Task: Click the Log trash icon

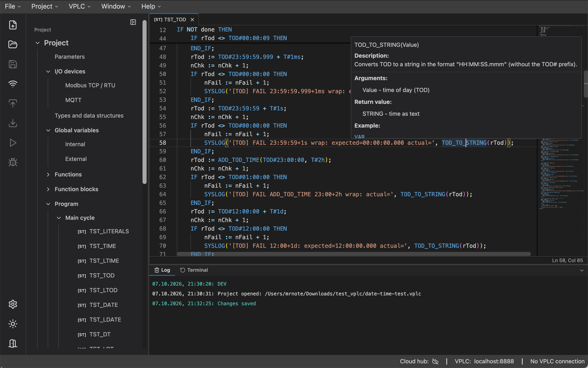Action: tap(157, 270)
